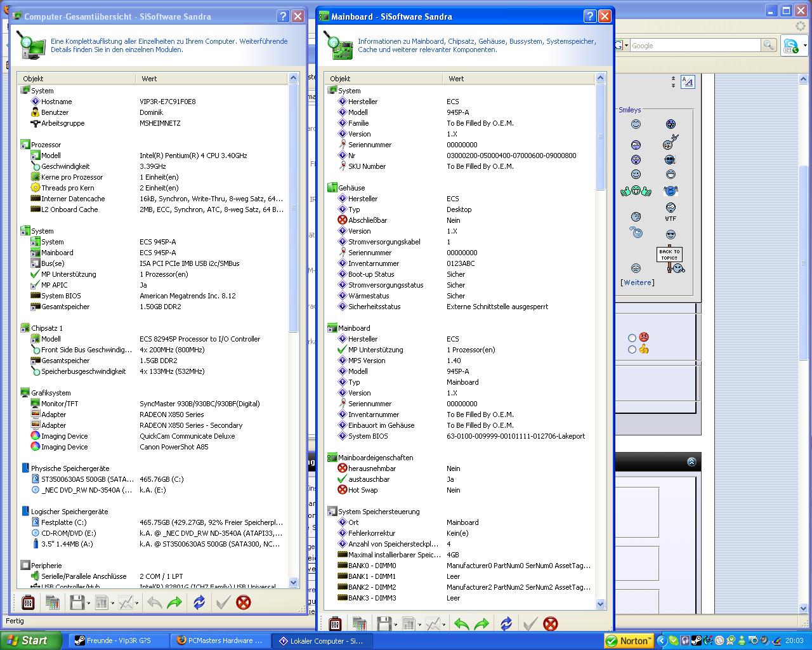
Task: Open view options dropdown arrow in Computer-Gesamtübersicht toolbar
Action: click(113, 603)
